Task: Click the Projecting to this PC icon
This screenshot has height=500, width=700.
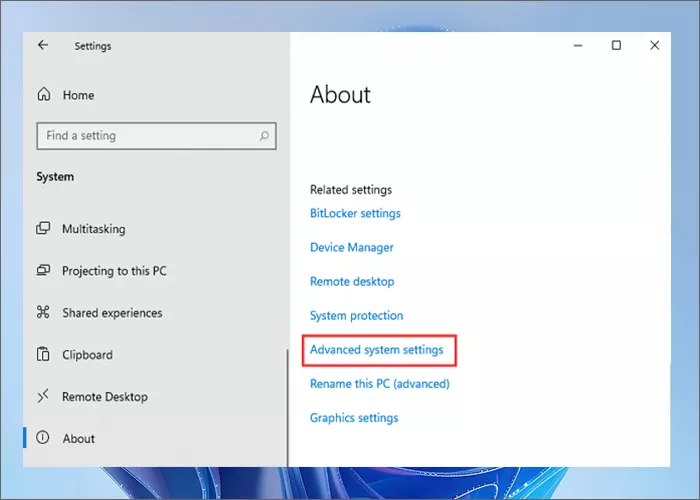Action: 43,270
